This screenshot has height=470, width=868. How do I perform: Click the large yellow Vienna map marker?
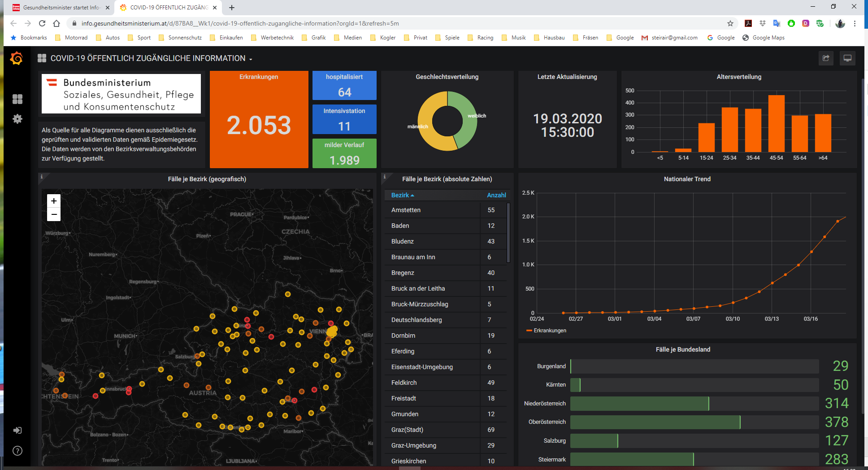332,332
